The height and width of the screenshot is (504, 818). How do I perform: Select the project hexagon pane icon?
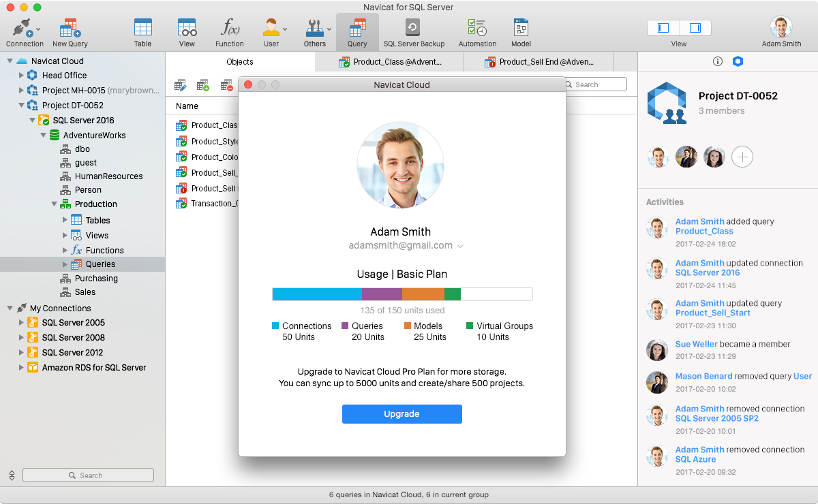click(738, 61)
